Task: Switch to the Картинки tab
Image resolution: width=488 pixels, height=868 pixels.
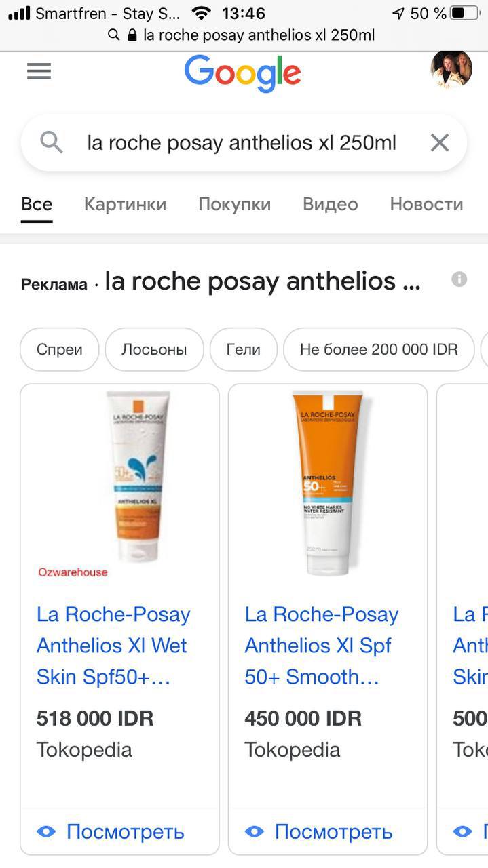Action: click(125, 204)
